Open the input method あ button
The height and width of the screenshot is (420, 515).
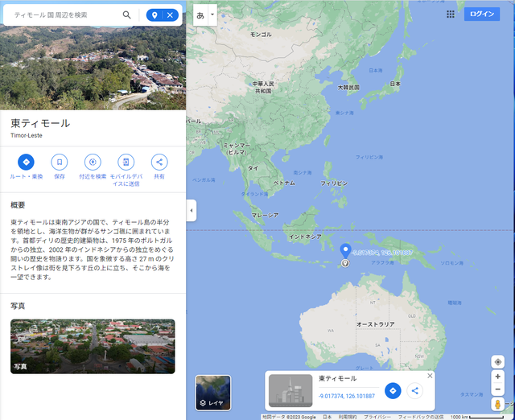200,15
